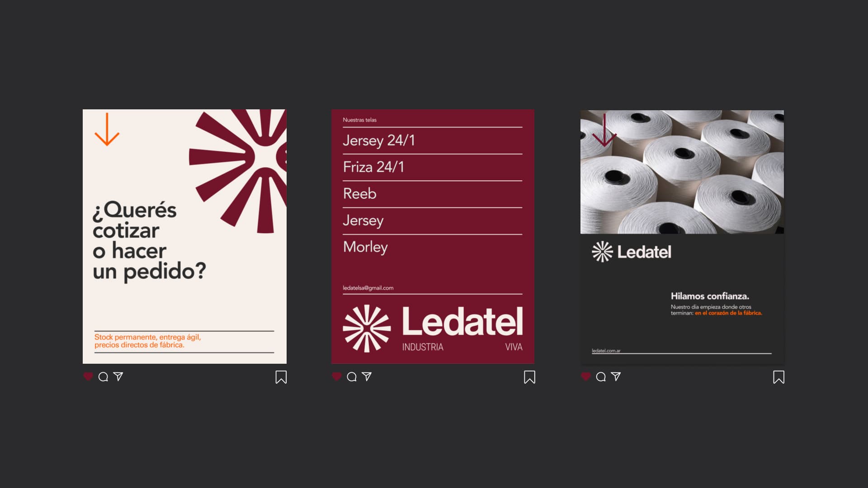Click the maroon down arrow over the yarn photo
Screen dimensions: 868x488
click(604, 130)
